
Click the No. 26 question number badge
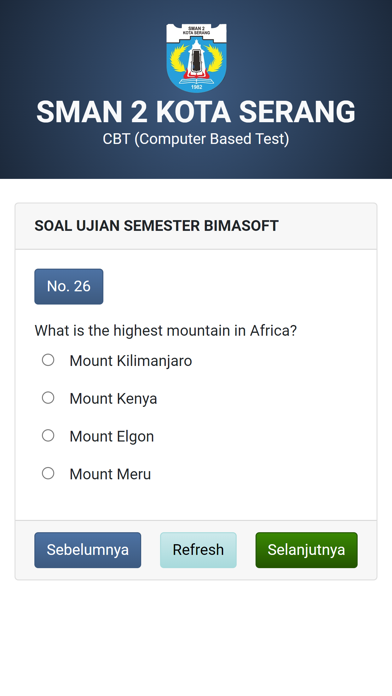69,286
